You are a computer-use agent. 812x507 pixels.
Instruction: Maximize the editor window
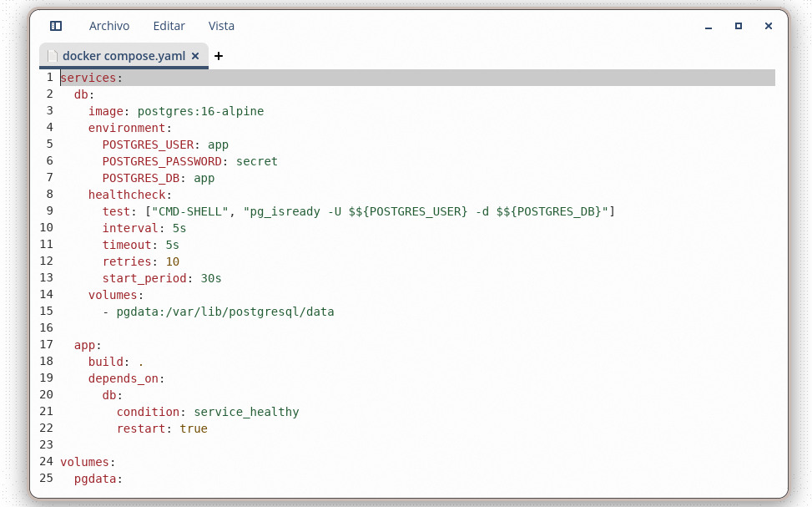(x=739, y=26)
